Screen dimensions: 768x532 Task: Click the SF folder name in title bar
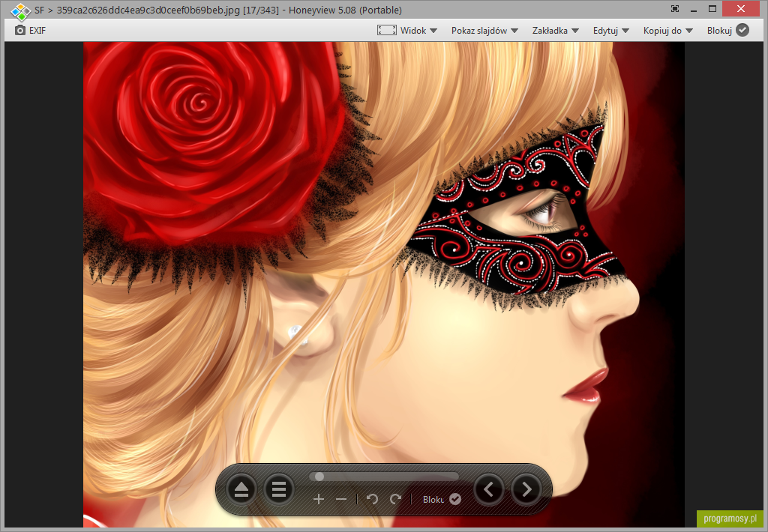click(x=39, y=10)
